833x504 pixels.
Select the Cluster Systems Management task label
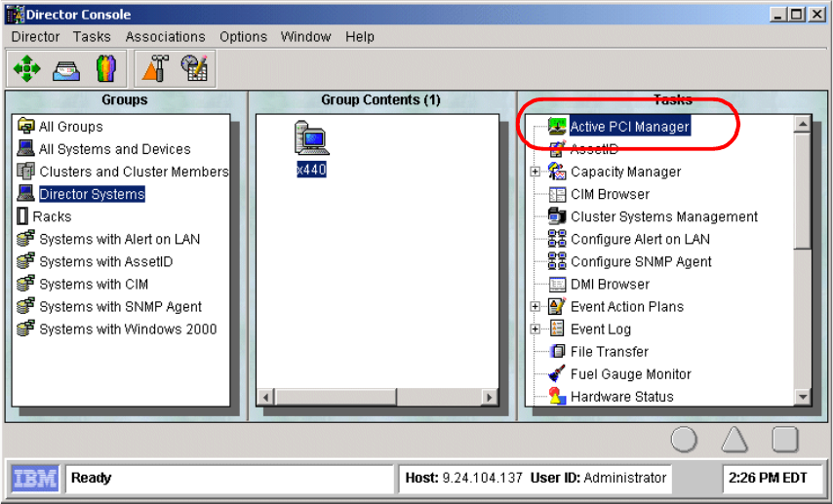click(x=664, y=216)
